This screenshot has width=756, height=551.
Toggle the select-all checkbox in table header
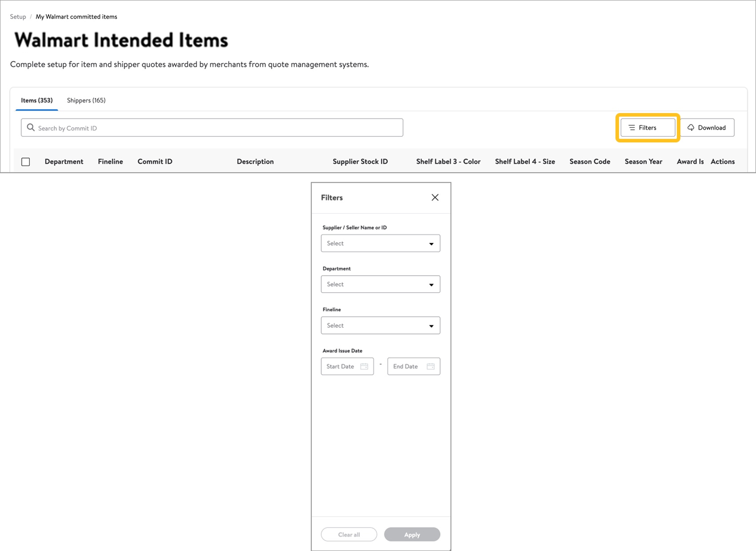[26, 162]
